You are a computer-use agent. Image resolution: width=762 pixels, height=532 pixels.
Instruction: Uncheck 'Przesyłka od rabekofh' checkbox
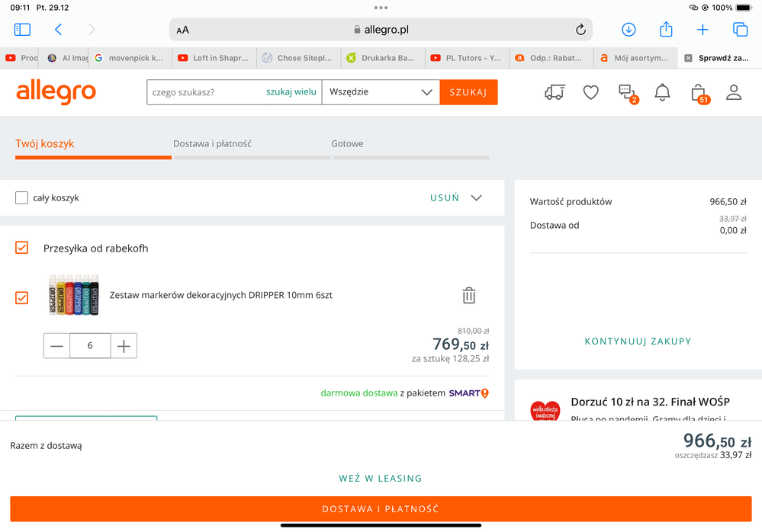click(x=21, y=248)
